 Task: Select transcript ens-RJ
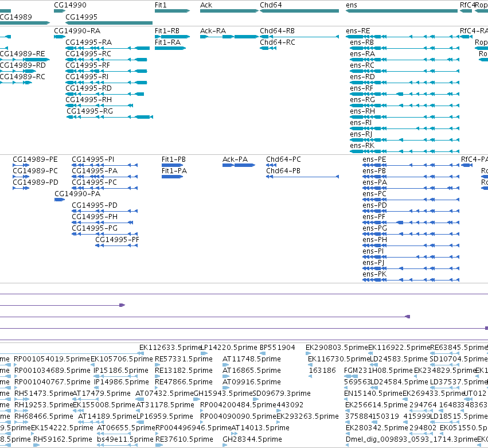click(x=361, y=134)
